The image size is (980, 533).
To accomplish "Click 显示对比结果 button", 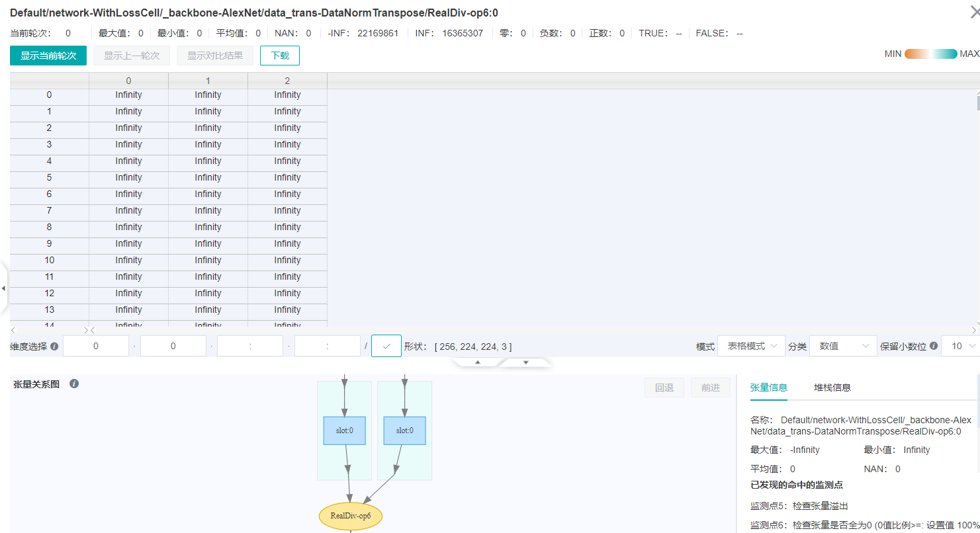I will [215, 56].
